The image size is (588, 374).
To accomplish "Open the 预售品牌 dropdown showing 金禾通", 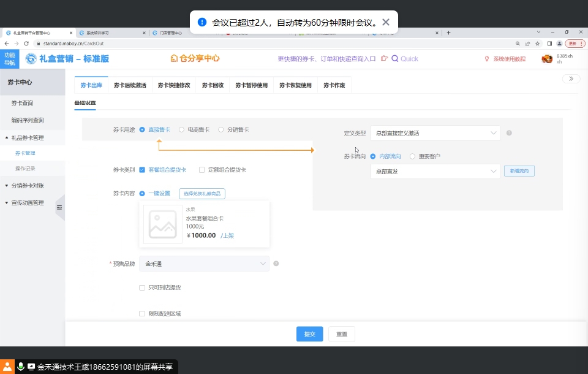I will tap(204, 264).
